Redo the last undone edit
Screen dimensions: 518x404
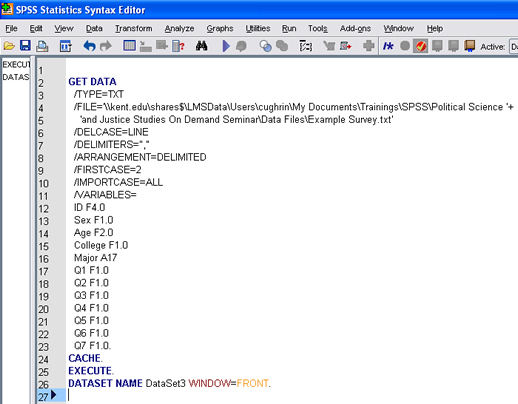tap(106, 46)
